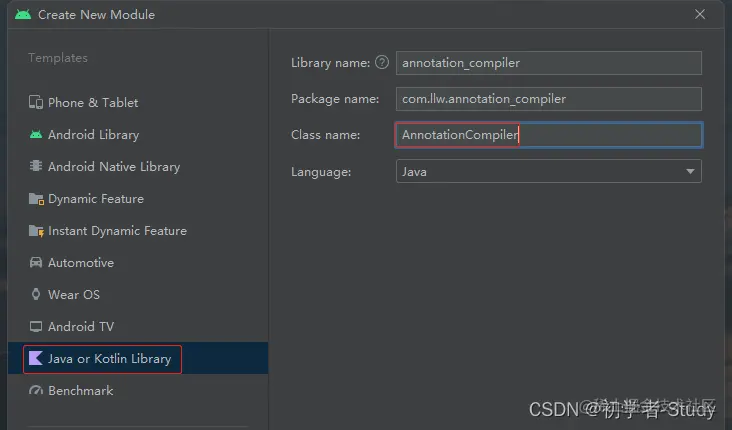Pick Instant Dynamic Feature template
Screen dimensions: 732x430
138,231
